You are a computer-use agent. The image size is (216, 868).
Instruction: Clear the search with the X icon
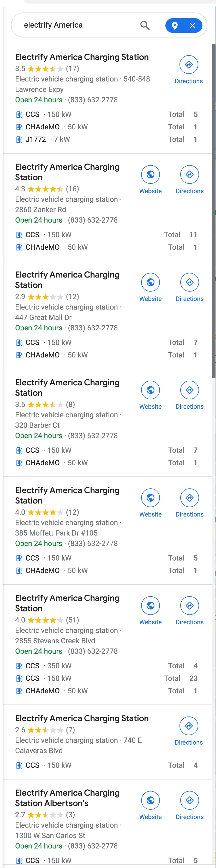[193, 26]
